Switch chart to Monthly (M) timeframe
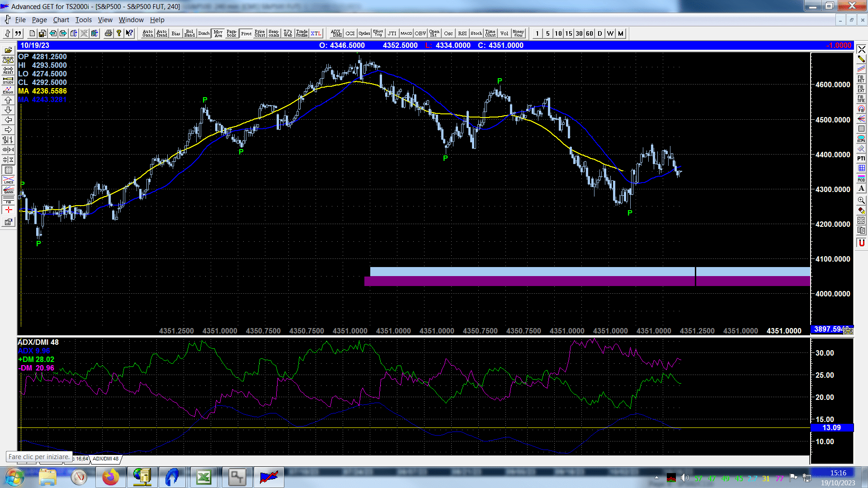Viewport: 868px width, 488px height. (621, 33)
